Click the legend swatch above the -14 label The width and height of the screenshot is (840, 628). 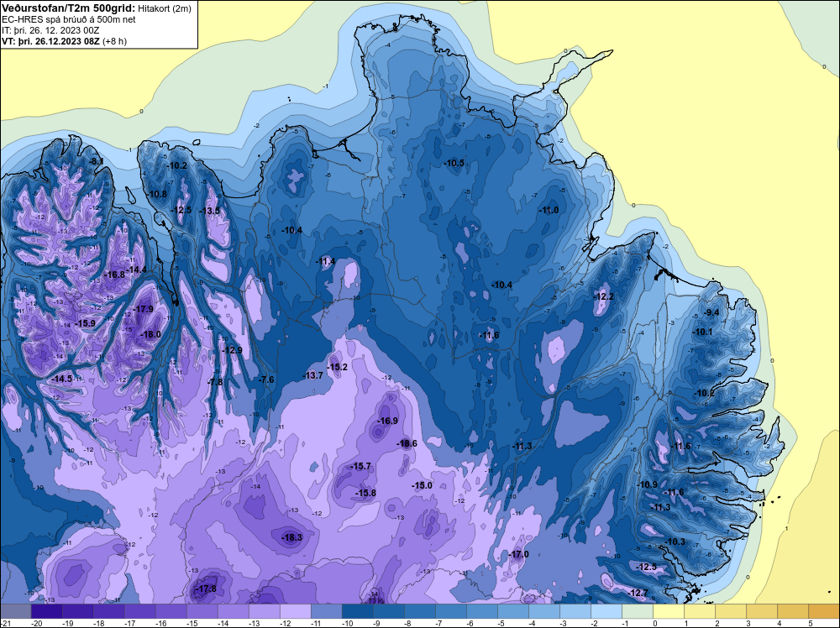pos(233,611)
